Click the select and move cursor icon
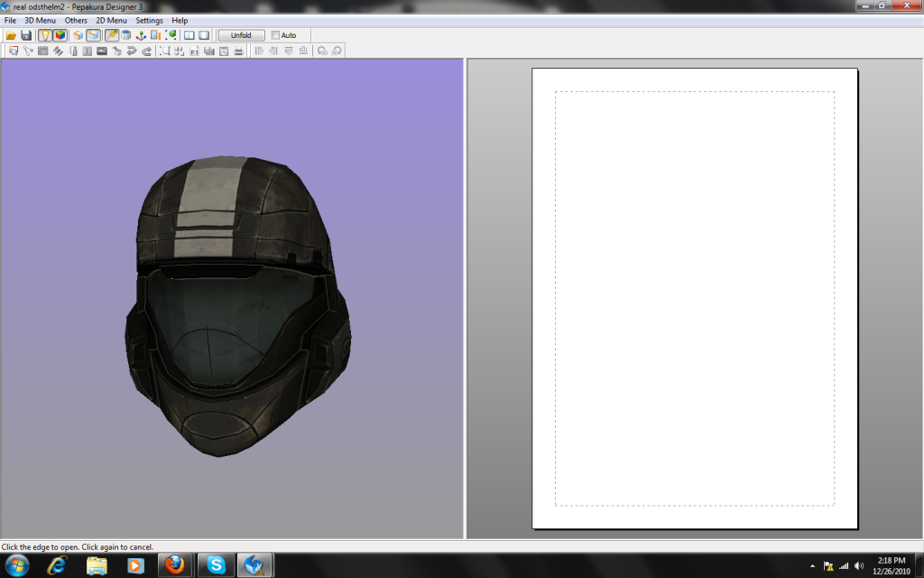924x578 pixels. pyautogui.click(x=14, y=51)
